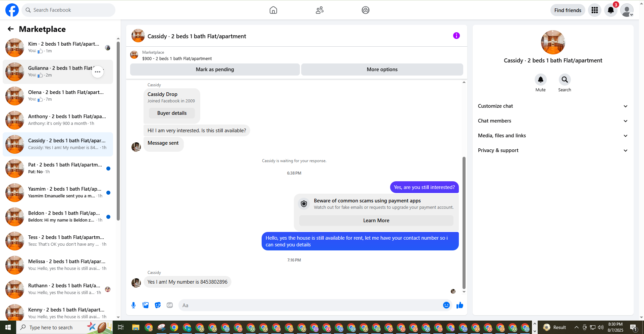This screenshot has width=644, height=334.
Task: Expand Chat members section
Action: point(553,121)
